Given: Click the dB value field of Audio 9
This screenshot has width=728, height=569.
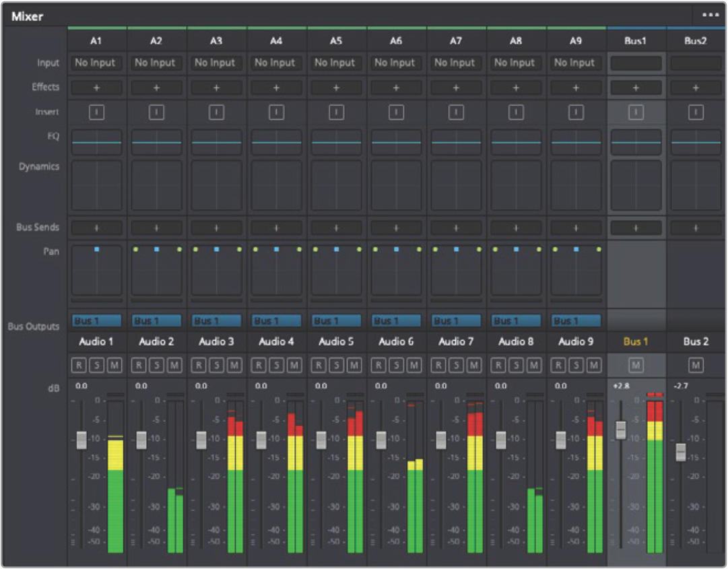Looking at the screenshot, I should pyautogui.click(x=561, y=386).
